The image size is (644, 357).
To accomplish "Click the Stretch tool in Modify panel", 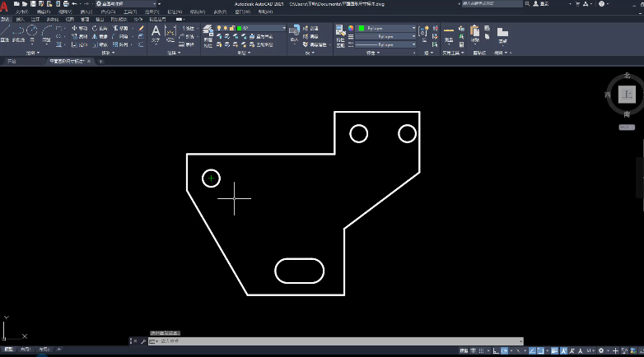I will (x=79, y=44).
